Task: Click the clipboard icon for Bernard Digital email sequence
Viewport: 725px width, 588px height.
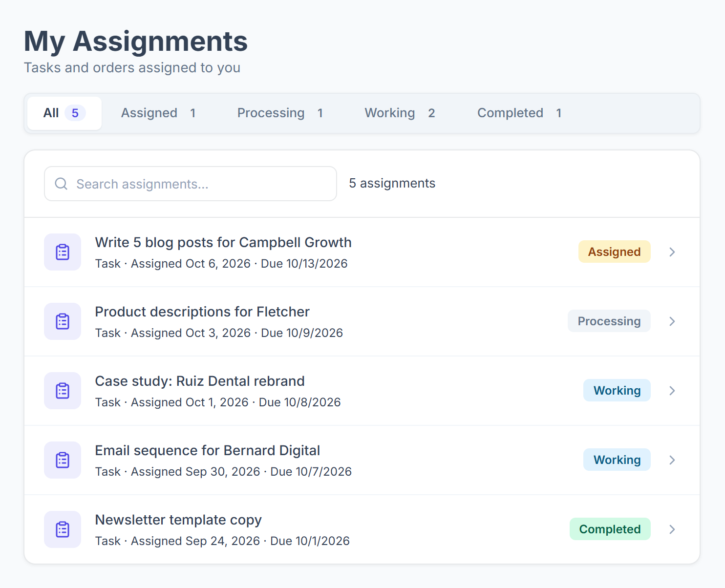Action: 63,460
